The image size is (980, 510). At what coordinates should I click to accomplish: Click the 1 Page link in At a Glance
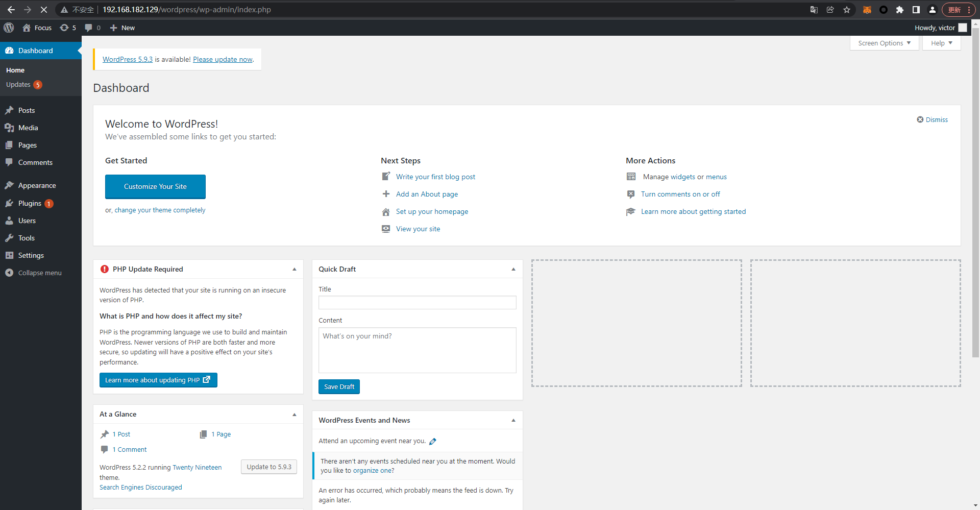pos(221,434)
